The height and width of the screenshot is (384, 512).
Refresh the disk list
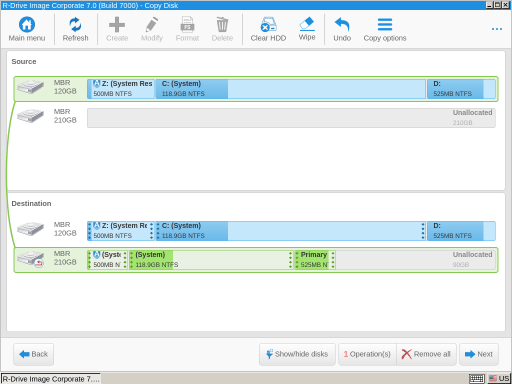75,29
